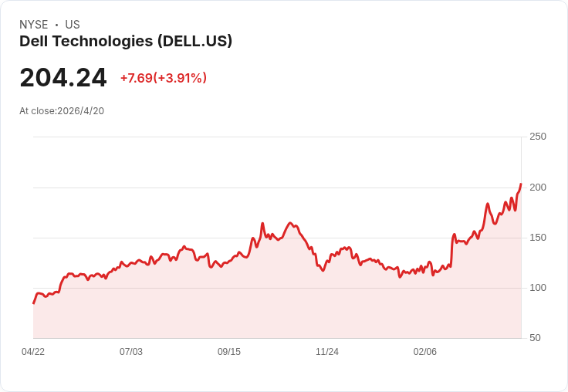The width and height of the screenshot is (568, 392).
Task: Select the 204.24 stock price
Action: [x=63, y=77]
